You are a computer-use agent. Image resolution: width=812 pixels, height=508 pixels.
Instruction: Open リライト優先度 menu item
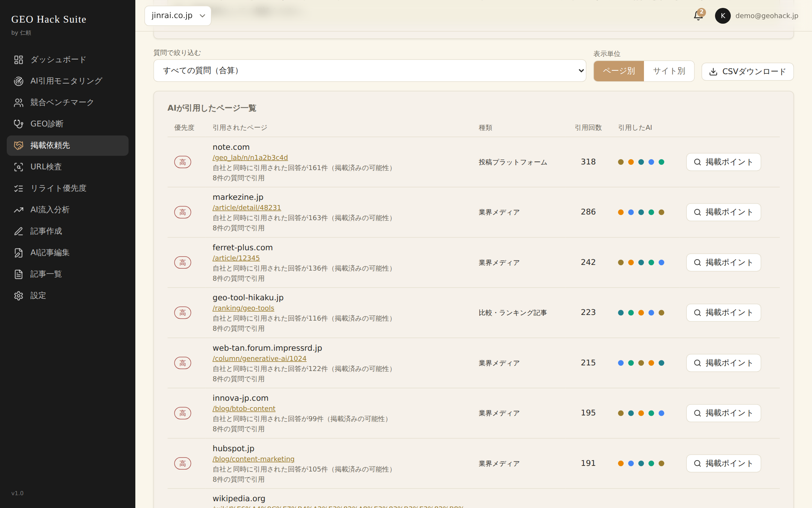pos(68,188)
